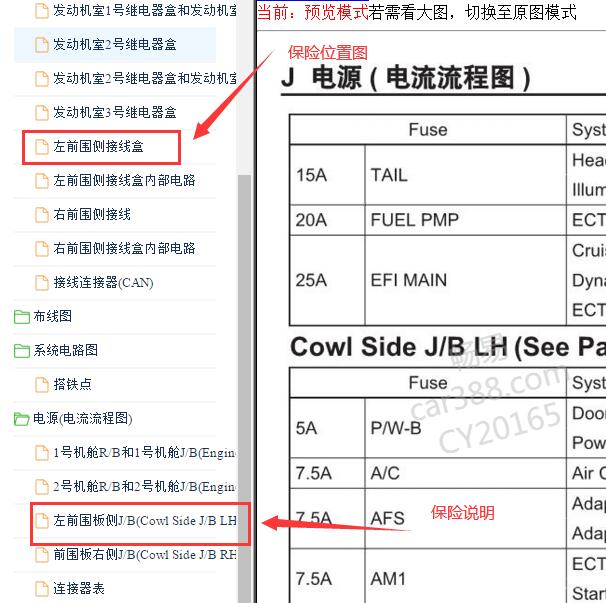606x603 pixels.
Task: Click J 电源(电流流程图) diagram heading
Action: coord(406,77)
